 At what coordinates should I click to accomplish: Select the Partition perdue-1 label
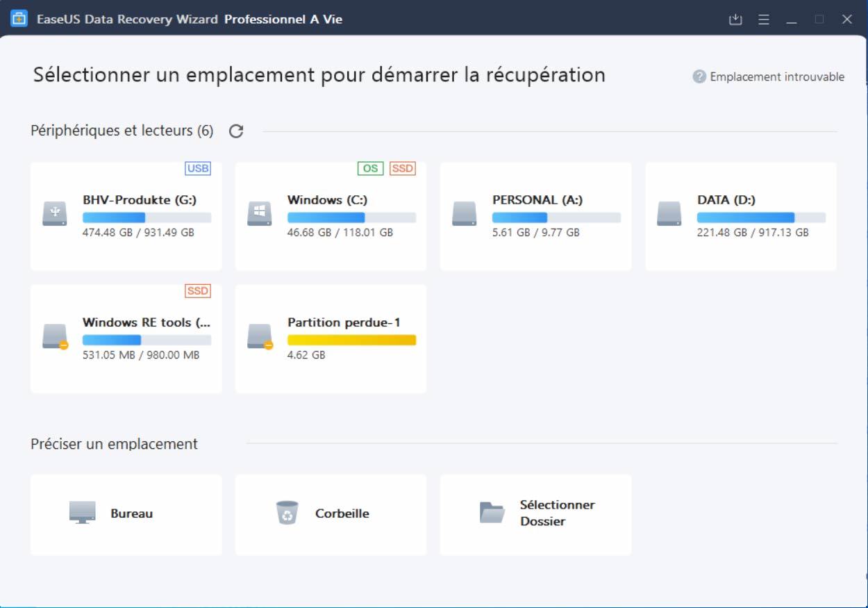tap(344, 322)
